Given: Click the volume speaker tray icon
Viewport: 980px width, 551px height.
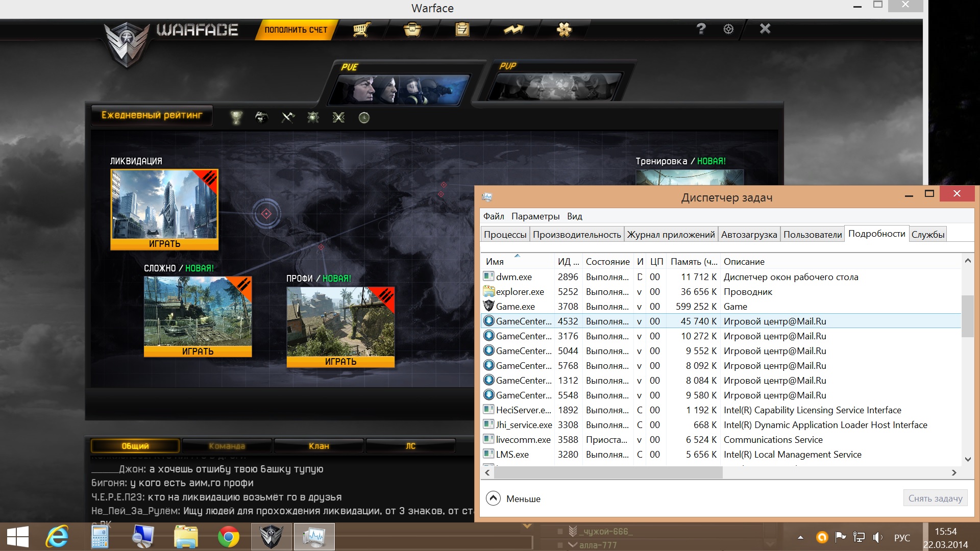Looking at the screenshot, I should (x=878, y=537).
